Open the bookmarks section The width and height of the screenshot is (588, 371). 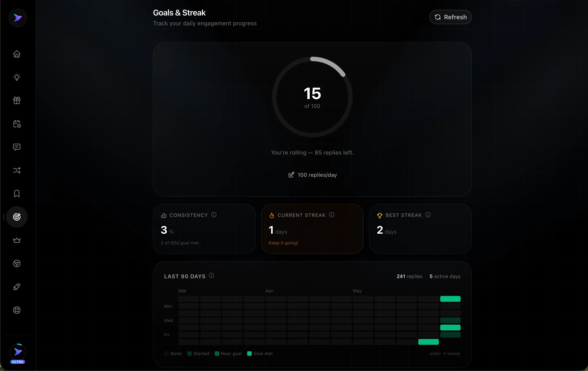(17, 194)
